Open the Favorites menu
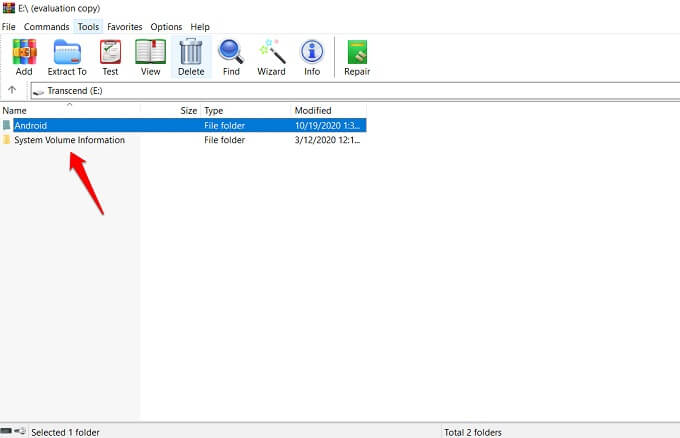680x438 pixels. [125, 26]
